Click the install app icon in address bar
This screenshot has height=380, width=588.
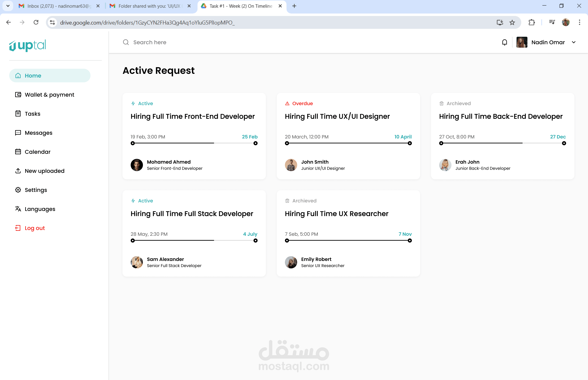click(x=500, y=22)
